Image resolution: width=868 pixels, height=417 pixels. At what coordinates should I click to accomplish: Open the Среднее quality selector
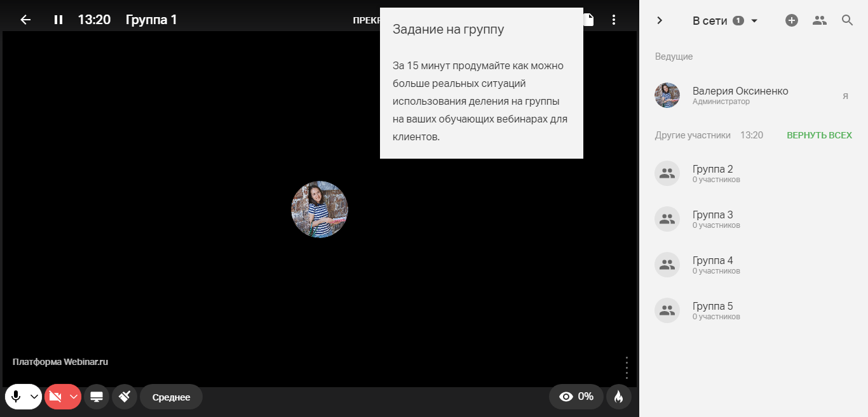pos(171,397)
